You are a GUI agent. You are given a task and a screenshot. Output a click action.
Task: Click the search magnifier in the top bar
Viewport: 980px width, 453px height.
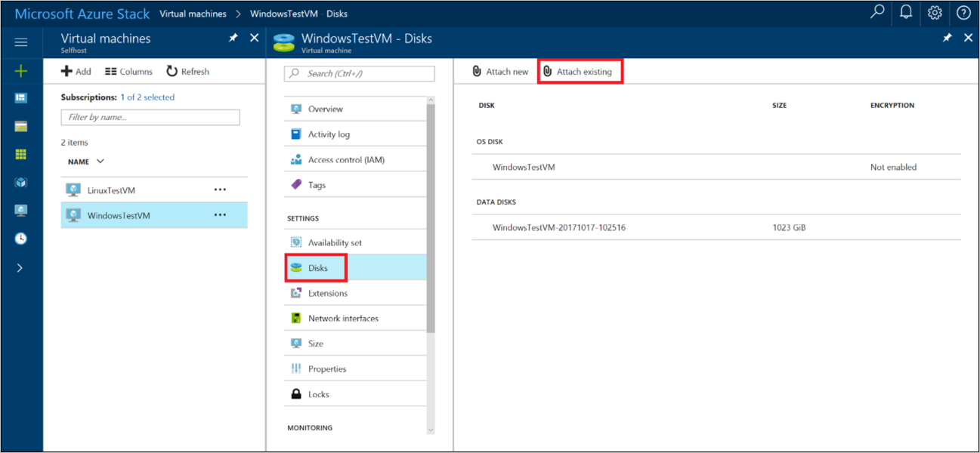pos(876,13)
